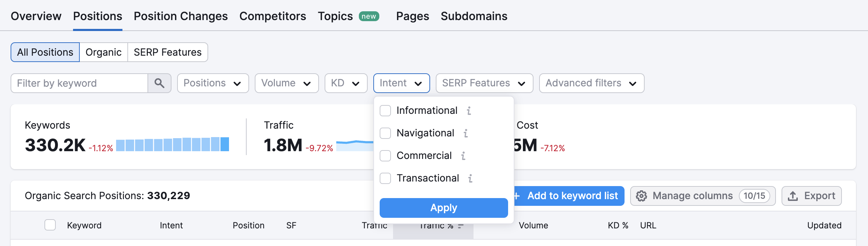Open the Topics tab
Screen dimensions: 868x246
pos(335,16)
